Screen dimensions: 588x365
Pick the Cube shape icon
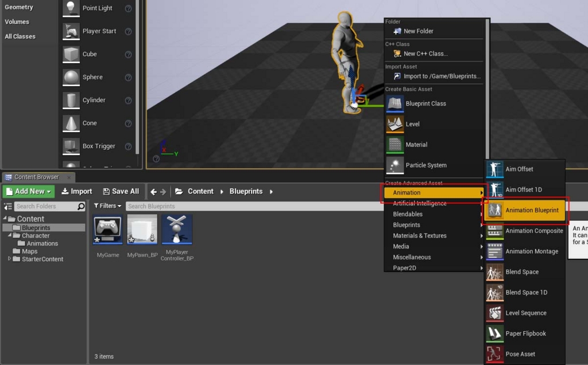click(x=71, y=54)
